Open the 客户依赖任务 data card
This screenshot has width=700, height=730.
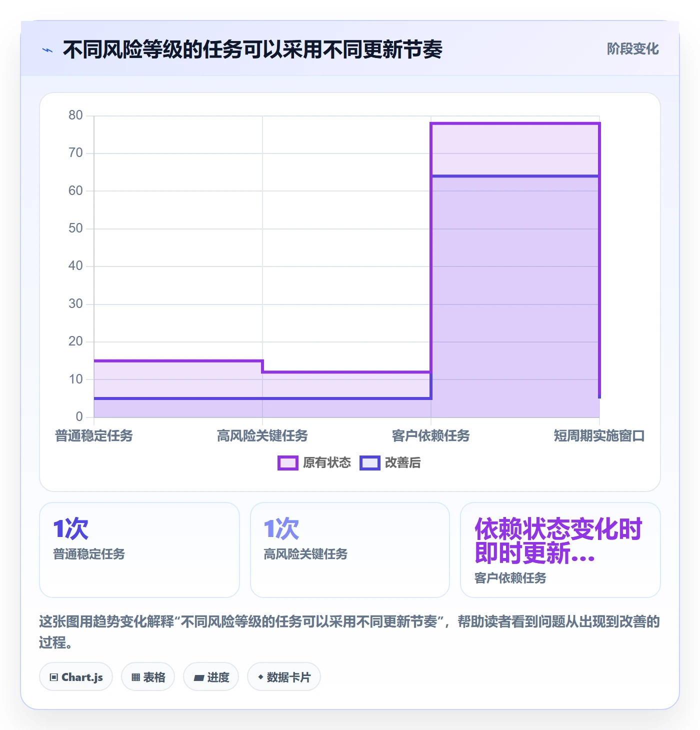click(560, 550)
